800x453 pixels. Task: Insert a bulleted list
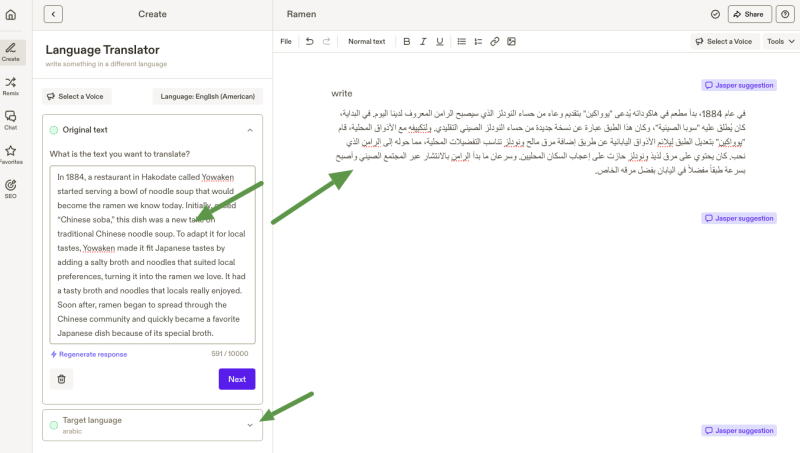(x=462, y=41)
